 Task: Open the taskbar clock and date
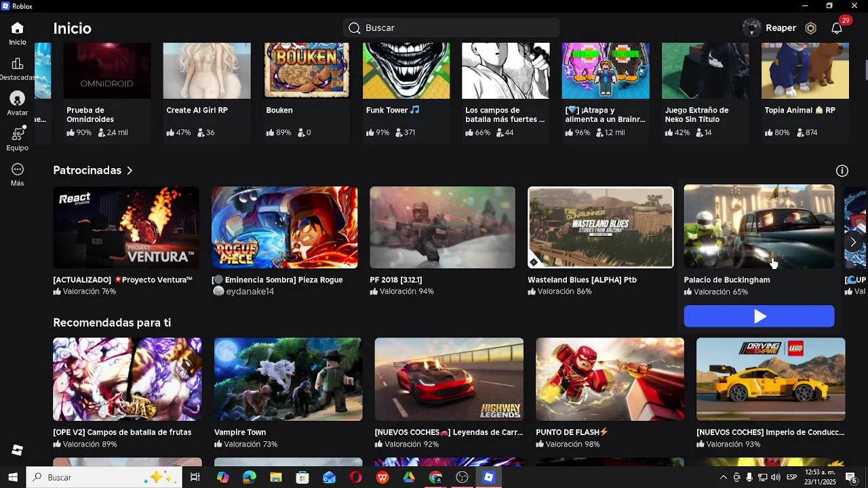coord(820,477)
